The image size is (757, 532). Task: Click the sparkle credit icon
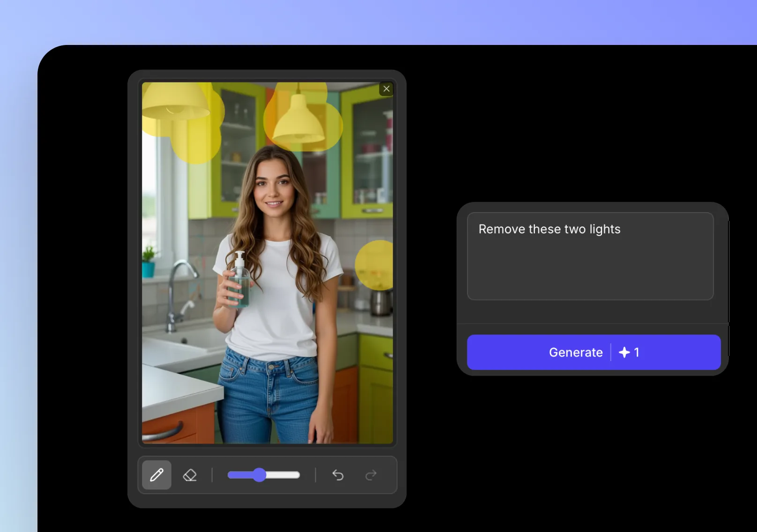point(624,352)
